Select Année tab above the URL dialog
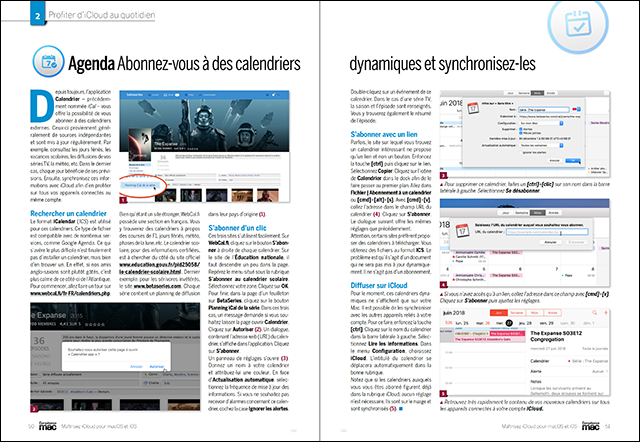Viewport: 640px width, 442px height. point(553,213)
